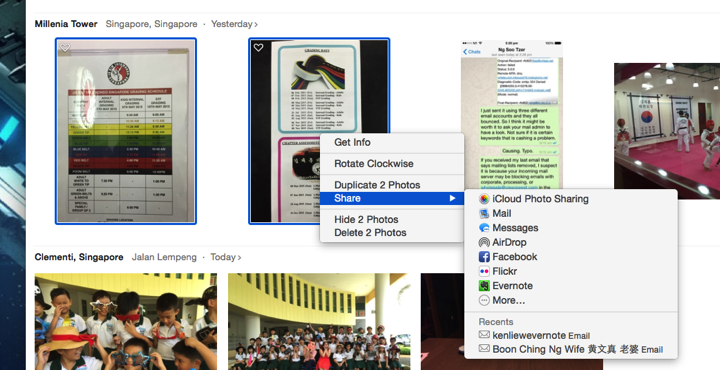Select the school group photo thumbnail

point(319,321)
